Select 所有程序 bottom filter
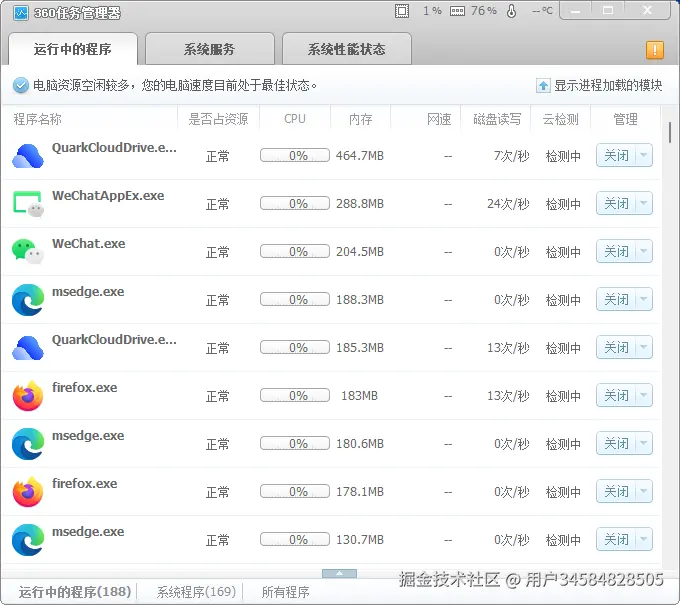This screenshot has width=680, height=605. (x=285, y=592)
